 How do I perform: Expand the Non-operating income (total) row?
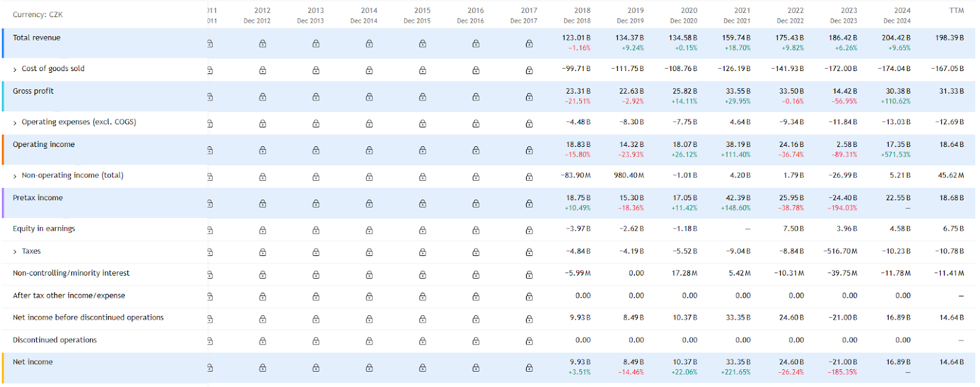15,176
